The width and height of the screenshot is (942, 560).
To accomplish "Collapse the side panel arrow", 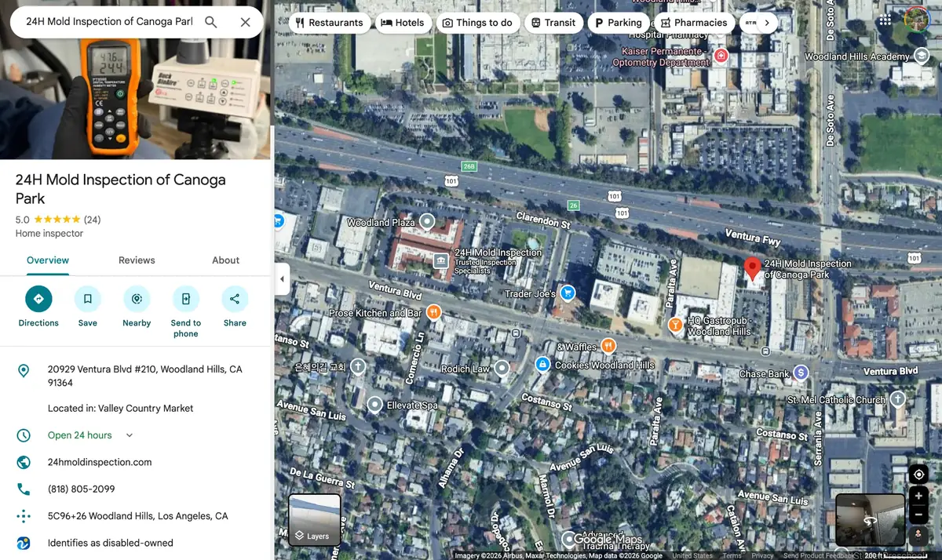I will point(282,279).
